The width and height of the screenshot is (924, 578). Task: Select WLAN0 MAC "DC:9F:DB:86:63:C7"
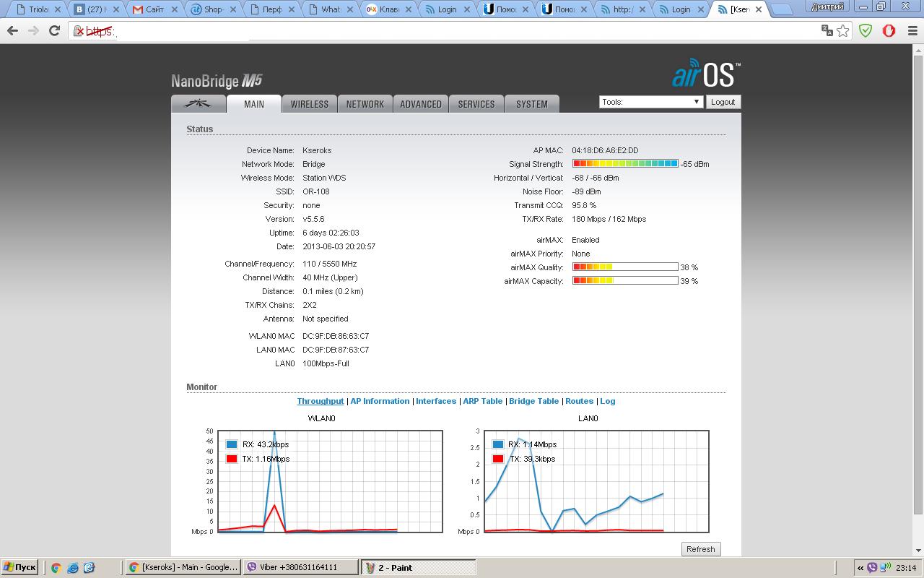point(336,336)
